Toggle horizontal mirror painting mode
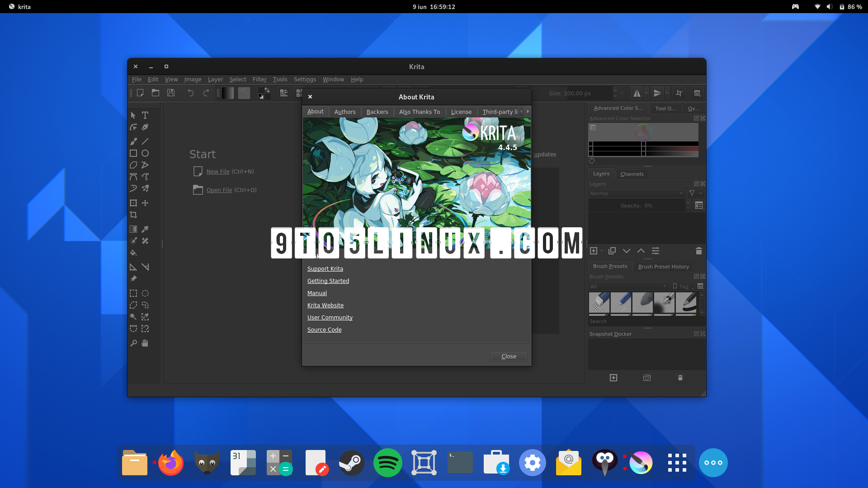Viewport: 868px width, 488px height. 637,93
